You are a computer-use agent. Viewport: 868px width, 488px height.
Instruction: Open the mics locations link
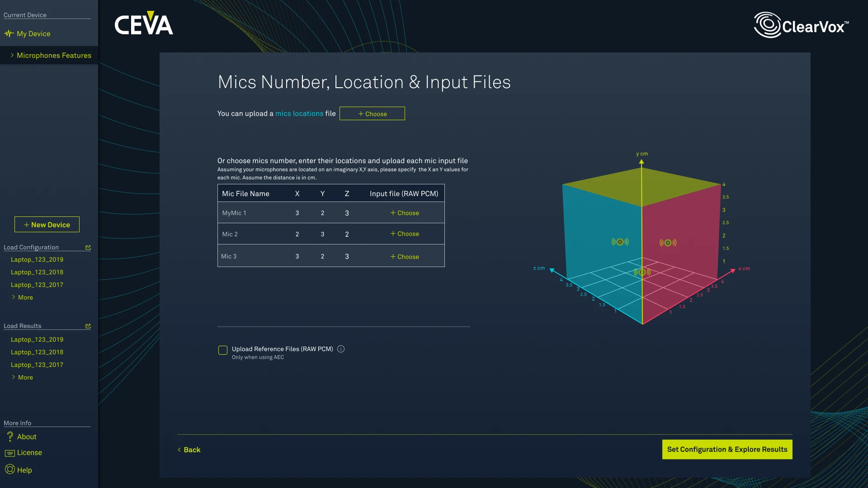(x=299, y=113)
